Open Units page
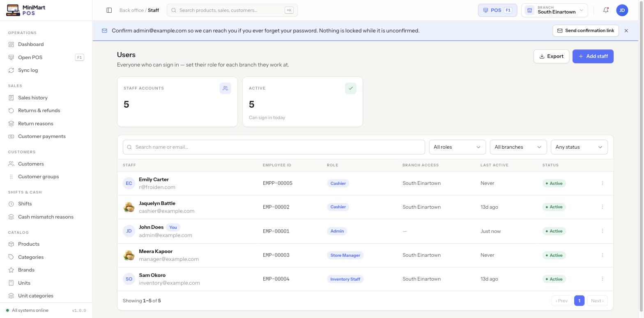Viewport: 644px width, 318px height. (x=46, y=283)
